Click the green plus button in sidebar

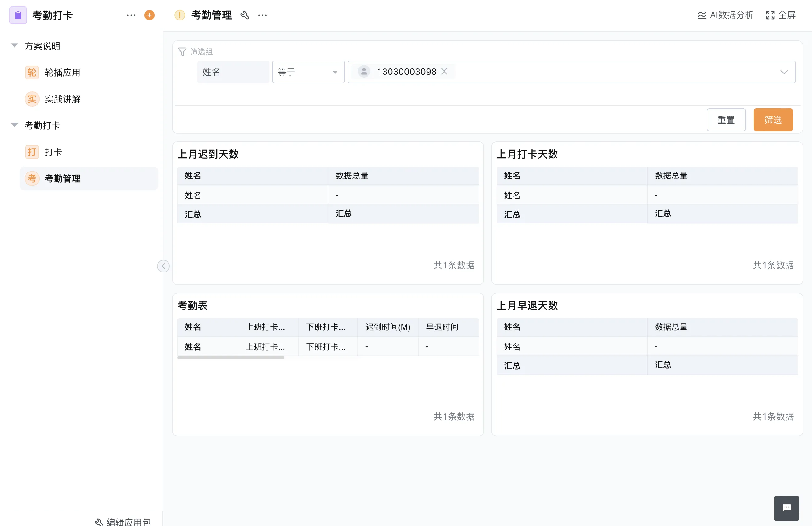[149, 15]
